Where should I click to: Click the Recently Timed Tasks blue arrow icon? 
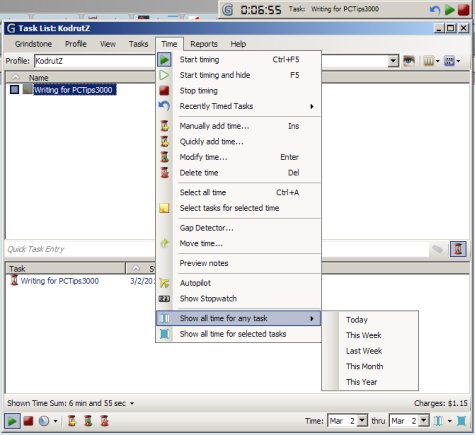[164, 106]
